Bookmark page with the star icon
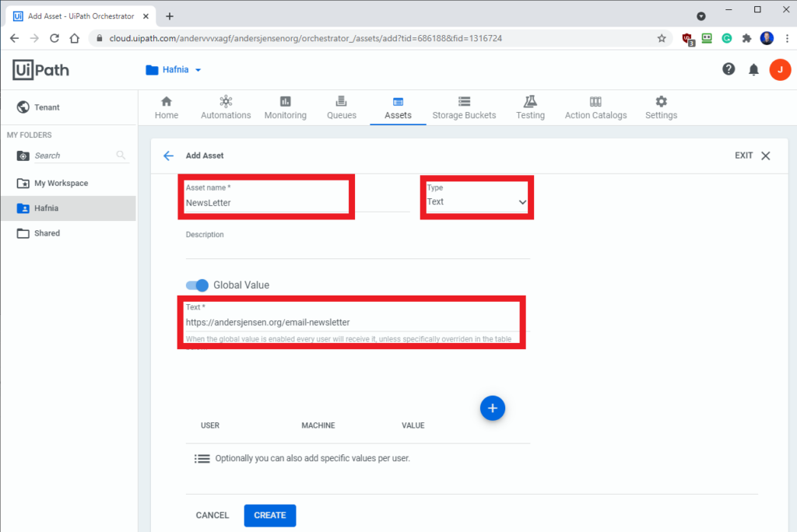The width and height of the screenshot is (797, 532). pyautogui.click(x=662, y=38)
